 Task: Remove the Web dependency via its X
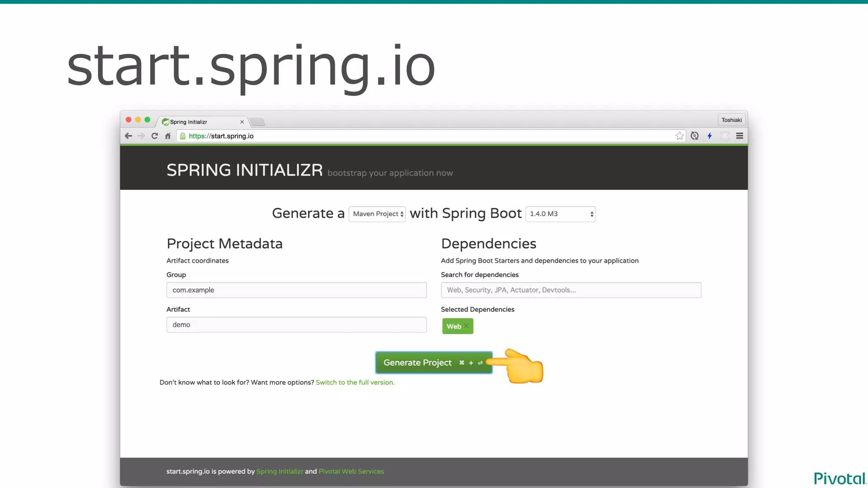[466, 326]
